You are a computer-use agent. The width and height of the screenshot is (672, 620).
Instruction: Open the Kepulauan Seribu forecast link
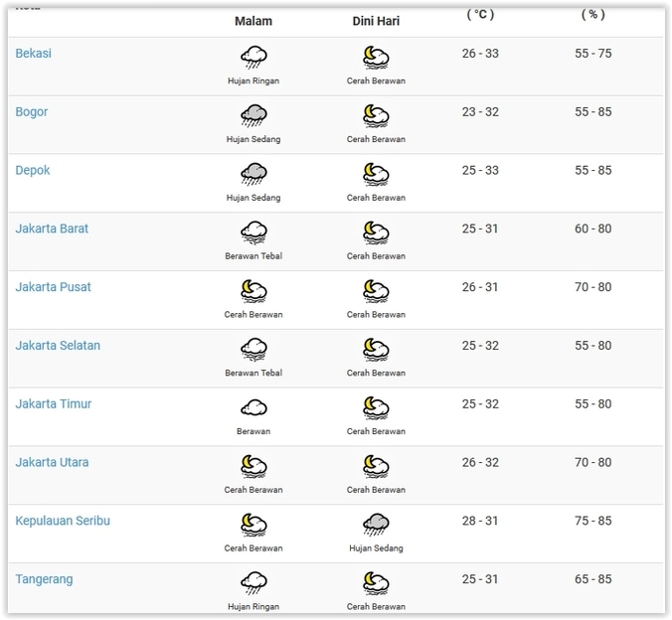[x=63, y=521]
